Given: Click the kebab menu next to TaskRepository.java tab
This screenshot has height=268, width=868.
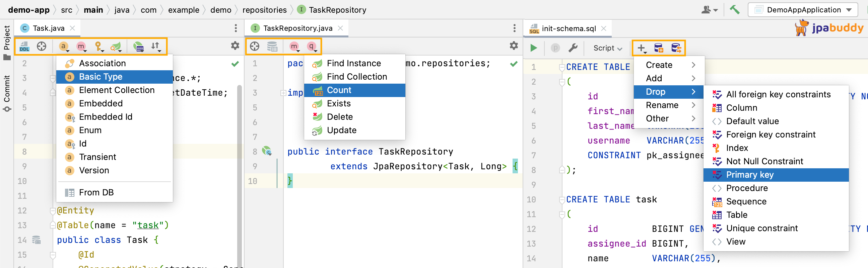Looking at the screenshot, I should tap(514, 28).
